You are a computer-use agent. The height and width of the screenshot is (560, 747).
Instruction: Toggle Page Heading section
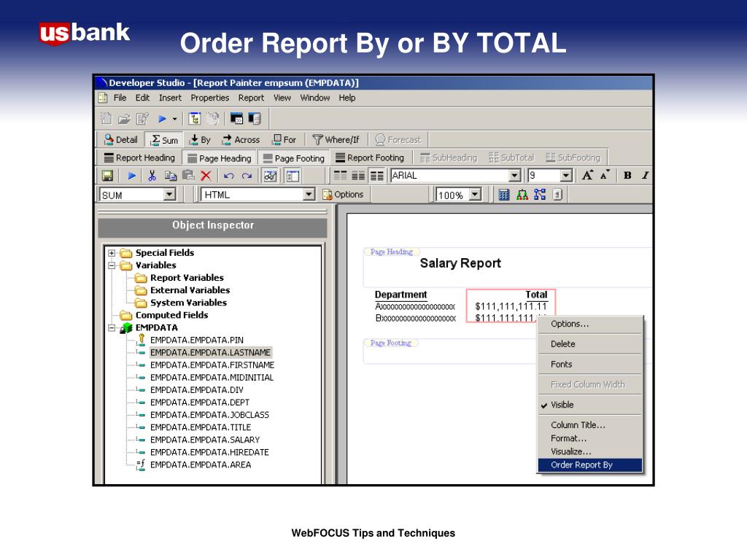tap(220, 158)
